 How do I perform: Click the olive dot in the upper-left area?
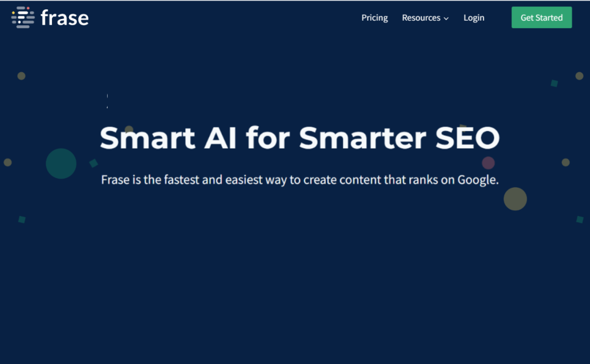22,77
